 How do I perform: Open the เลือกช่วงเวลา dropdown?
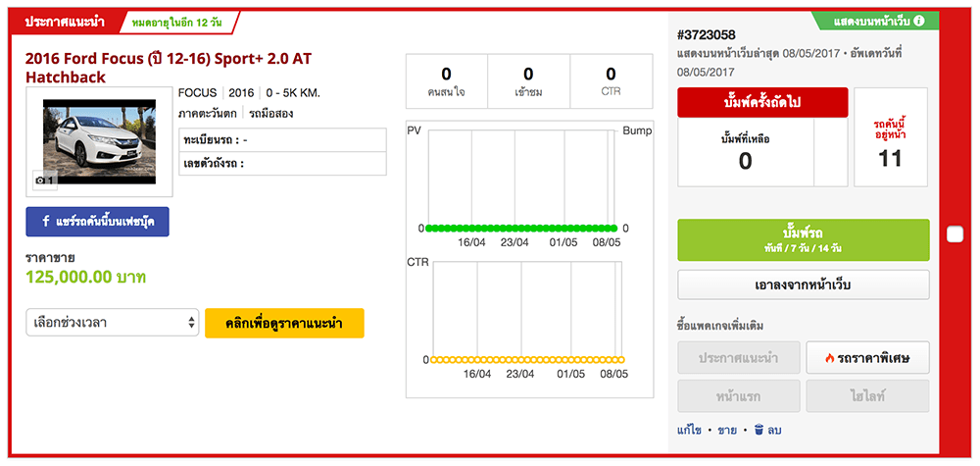pos(113,323)
